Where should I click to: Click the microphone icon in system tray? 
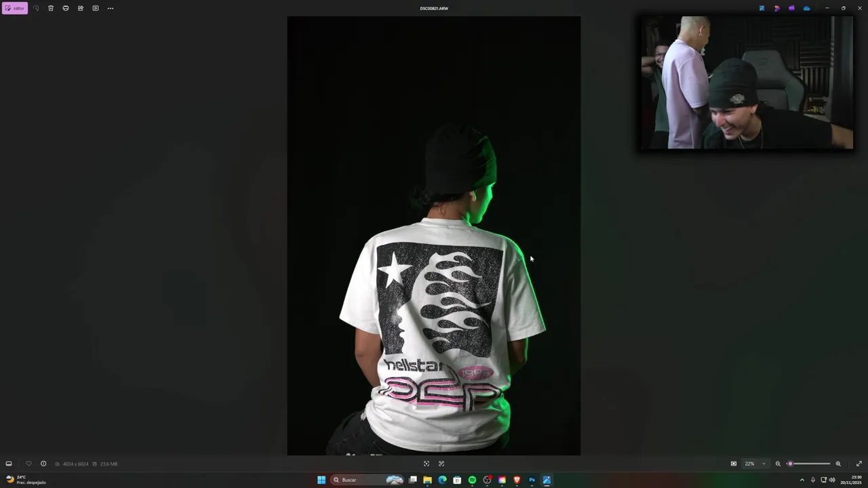click(x=813, y=480)
